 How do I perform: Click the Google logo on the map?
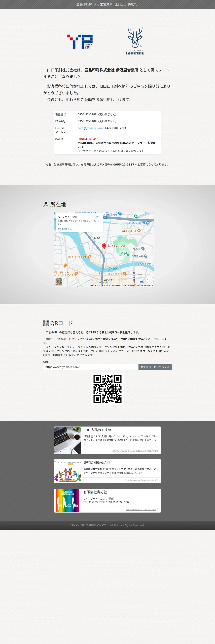coord(104,283)
